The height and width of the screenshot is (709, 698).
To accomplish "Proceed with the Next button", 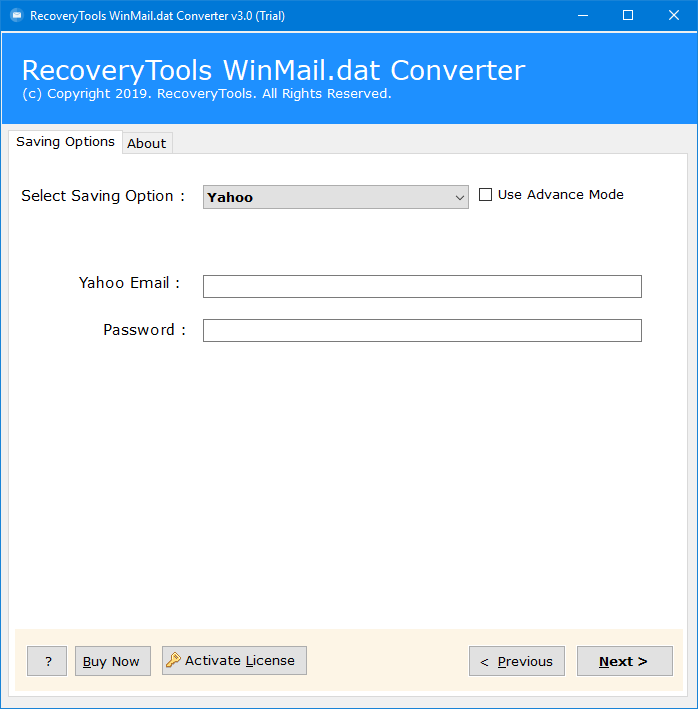I will pyautogui.click(x=625, y=661).
